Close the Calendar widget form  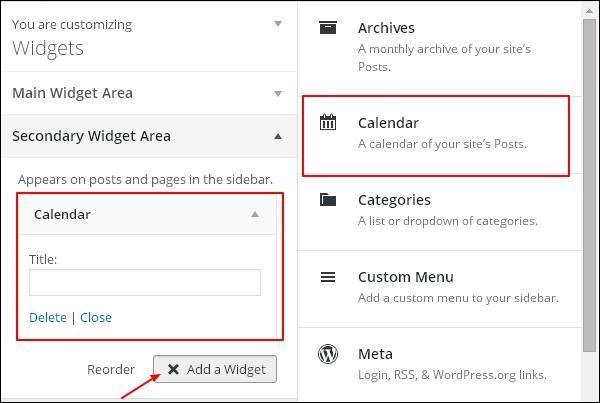pyautogui.click(x=96, y=317)
